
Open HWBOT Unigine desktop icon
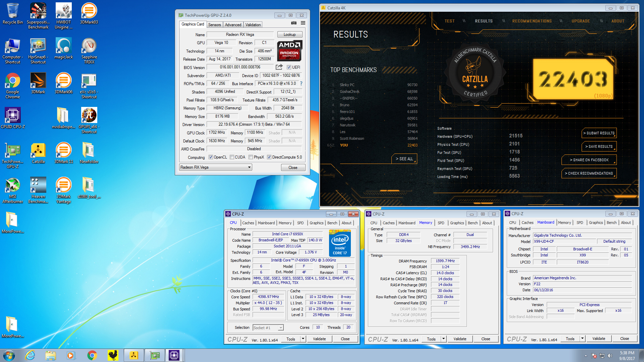point(63,16)
